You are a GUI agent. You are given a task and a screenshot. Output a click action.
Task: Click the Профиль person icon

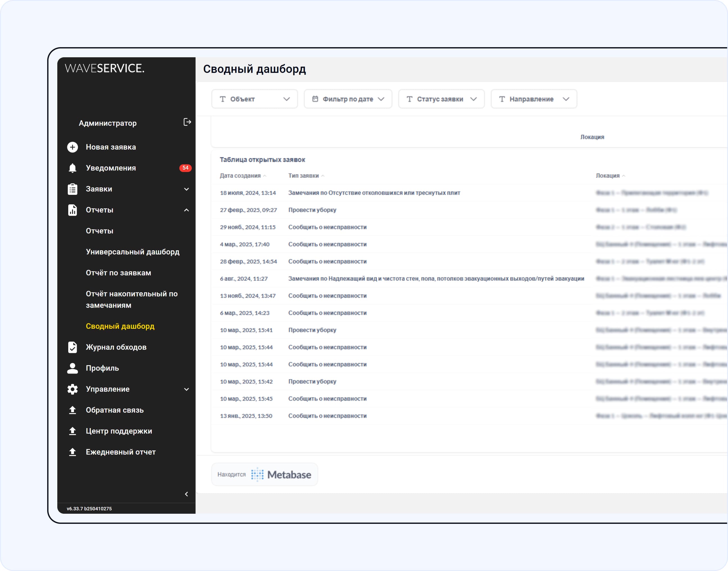click(72, 368)
